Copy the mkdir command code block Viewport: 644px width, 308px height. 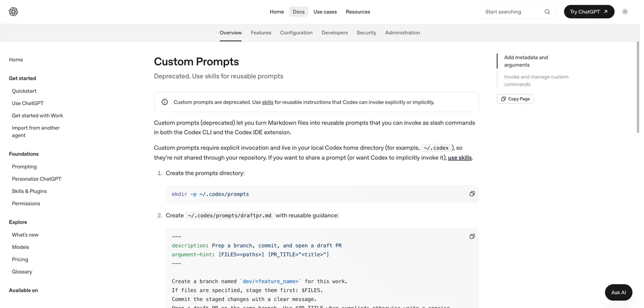click(x=472, y=194)
